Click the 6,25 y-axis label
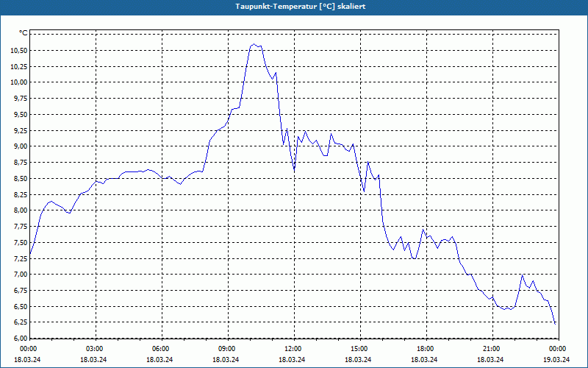Image resolution: width=588 pixels, height=368 pixels. click(x=21, y=322)
